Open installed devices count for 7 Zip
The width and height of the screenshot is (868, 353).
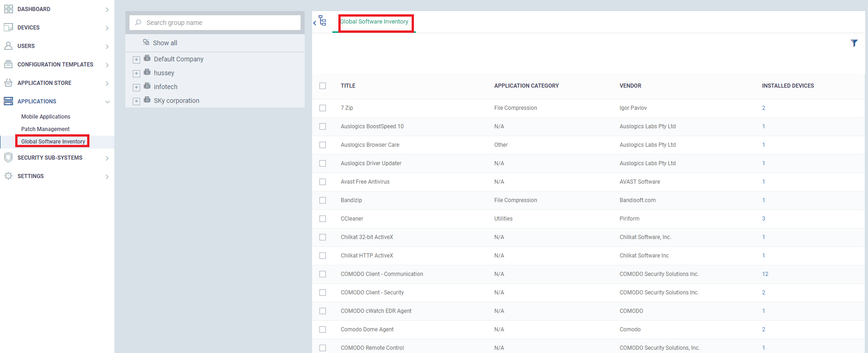click(764, 108)
